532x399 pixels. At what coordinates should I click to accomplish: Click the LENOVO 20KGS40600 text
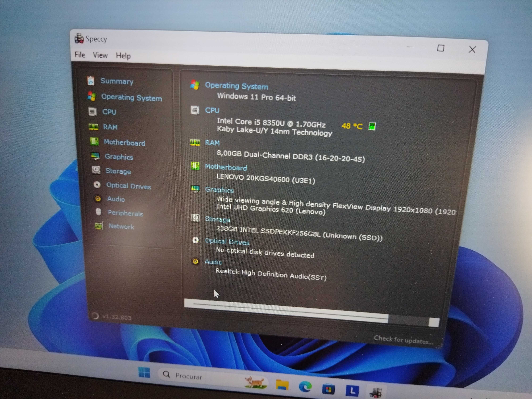[266, 179]
